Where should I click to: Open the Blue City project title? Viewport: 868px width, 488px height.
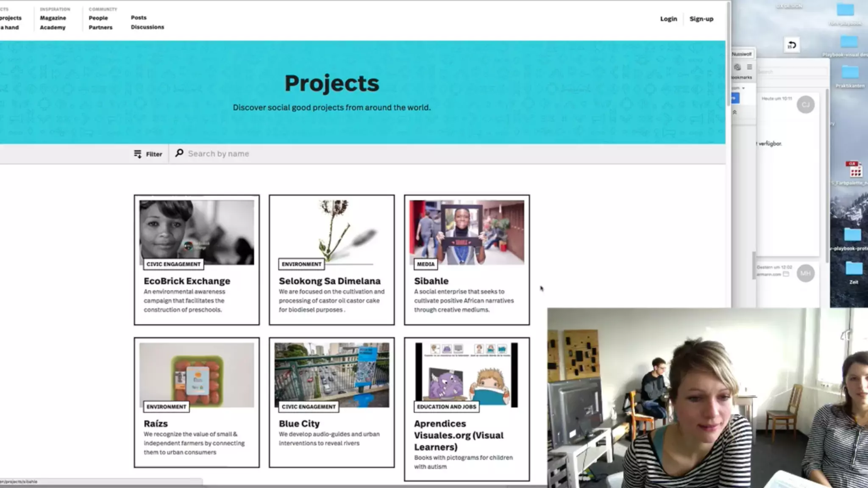click(299, 424)
